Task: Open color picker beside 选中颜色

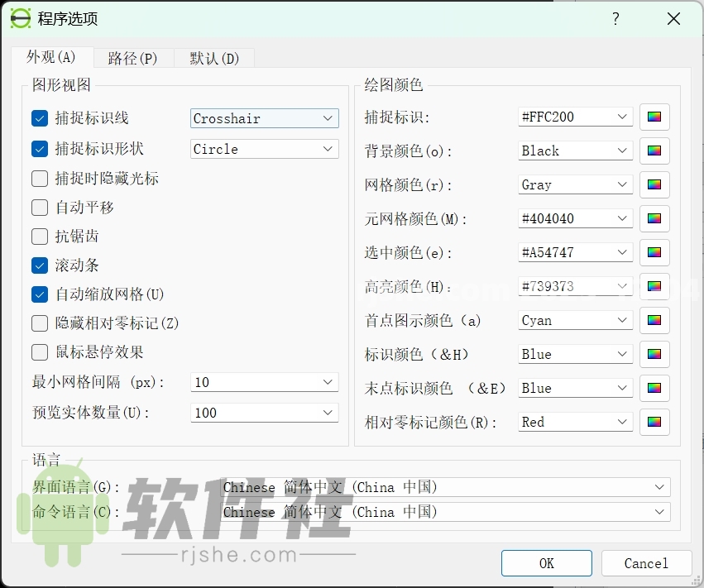Action: [x=654, y=252]
